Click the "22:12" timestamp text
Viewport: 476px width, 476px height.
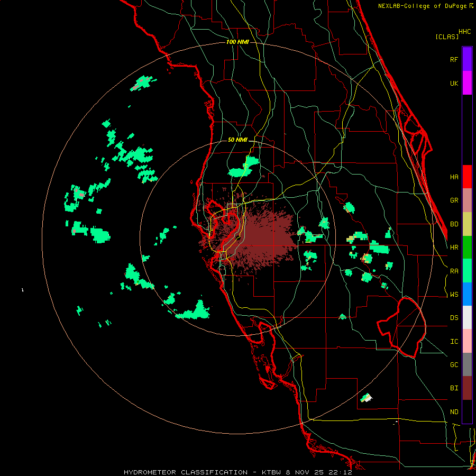pyautogui.click(x=341, y=472)
